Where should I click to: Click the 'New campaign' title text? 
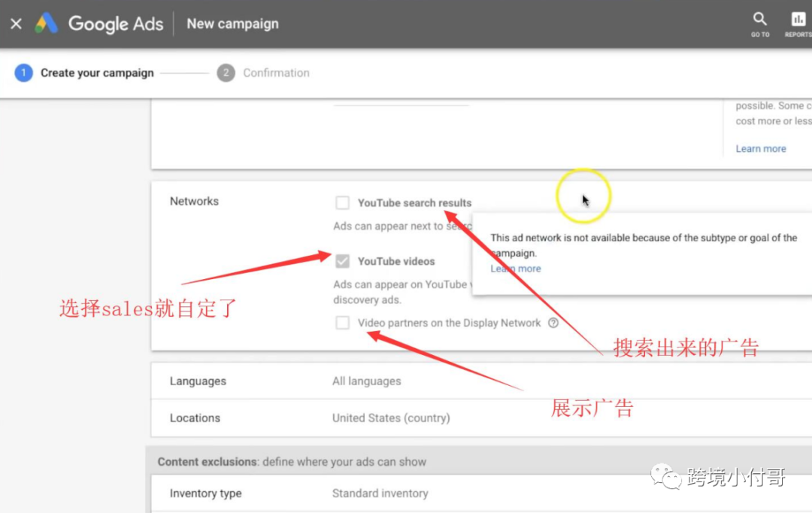(232, 24)
